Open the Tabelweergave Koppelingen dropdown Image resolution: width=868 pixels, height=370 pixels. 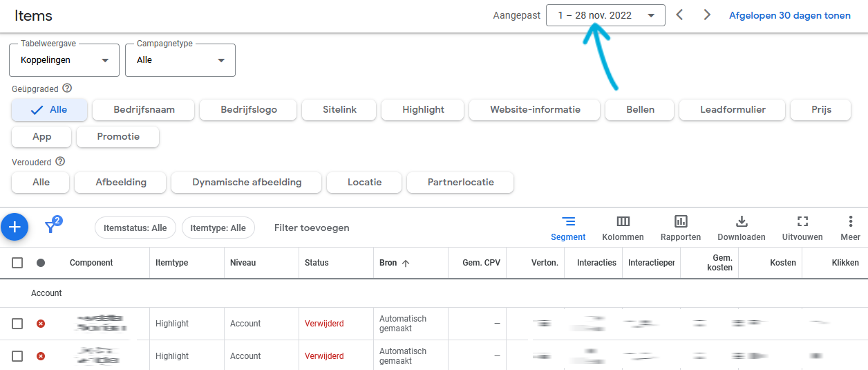pyautogui.click(x=64, y=60)
